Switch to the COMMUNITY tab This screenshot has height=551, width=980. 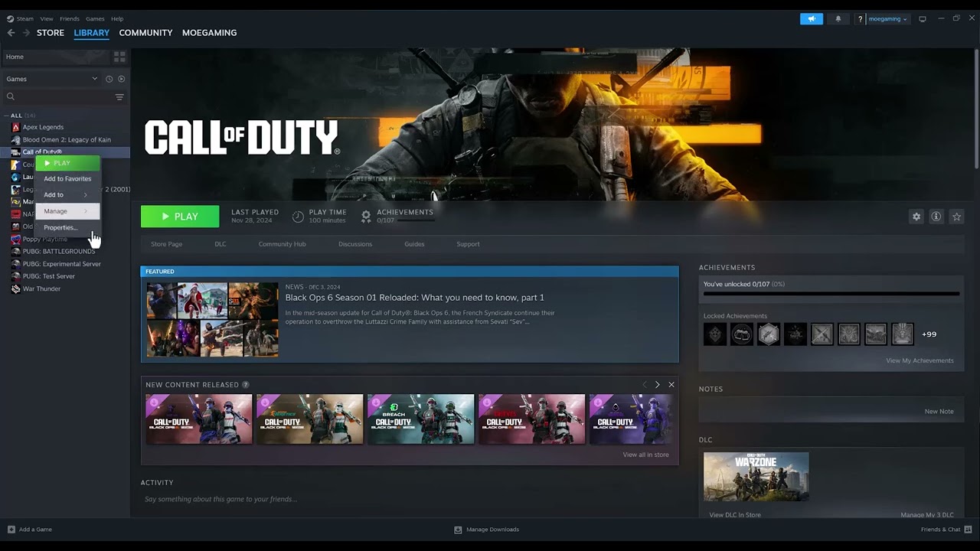pos(145,33)
